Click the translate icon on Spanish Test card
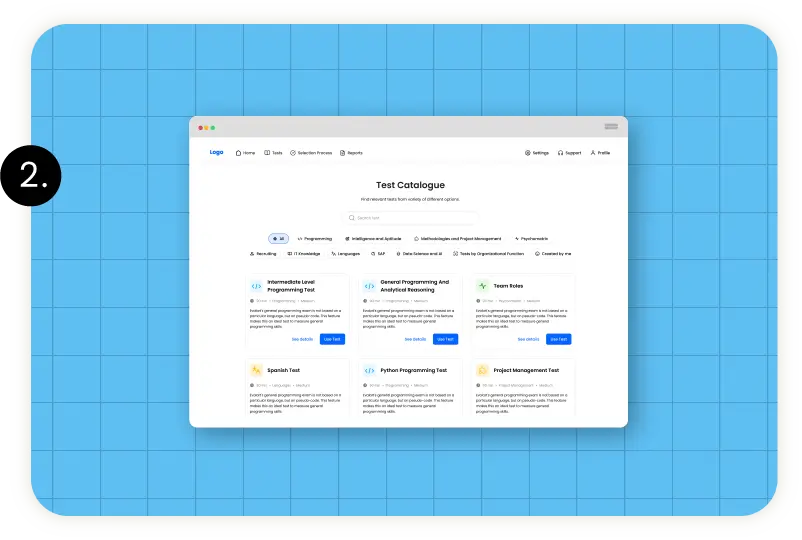This screenshot has width=802, height=540. (257, 370)
